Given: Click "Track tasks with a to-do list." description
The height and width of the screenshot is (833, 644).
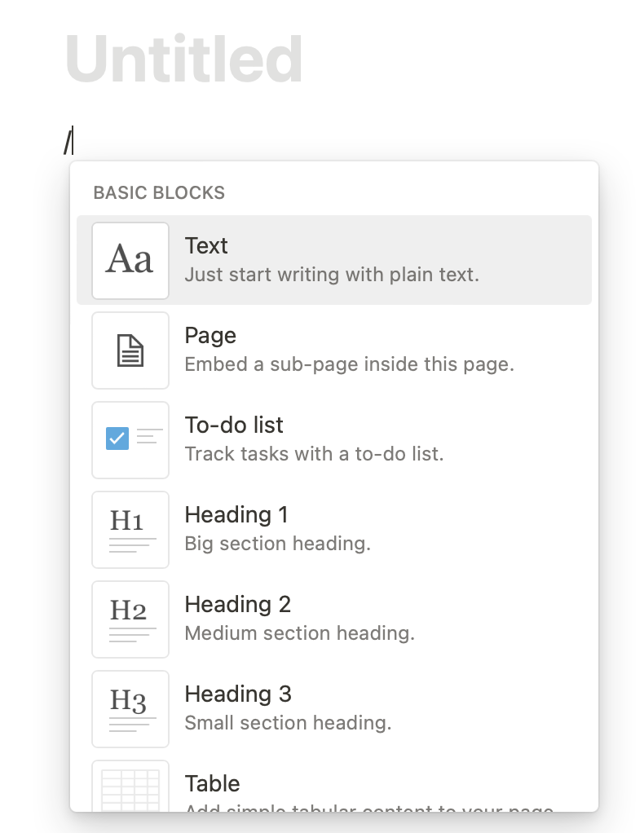Looking at the screenshot, I should (314, 454).
